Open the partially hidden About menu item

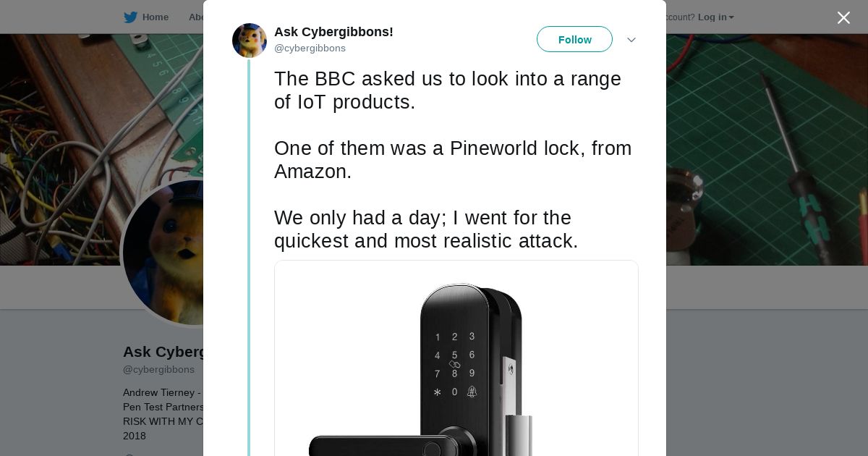coord(195,17)
